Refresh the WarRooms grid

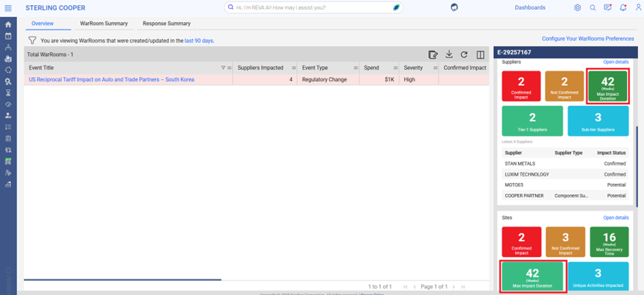(464, 54)
